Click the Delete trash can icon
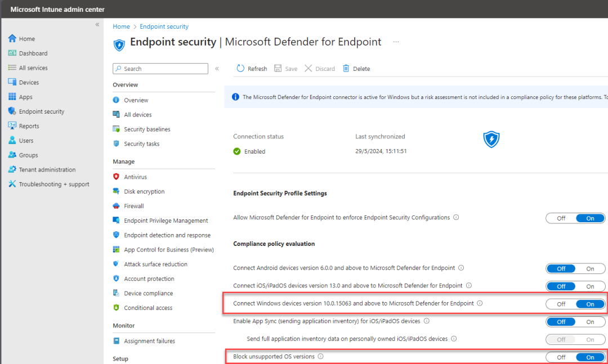This screenshot has width=608, height=364. 346,68
